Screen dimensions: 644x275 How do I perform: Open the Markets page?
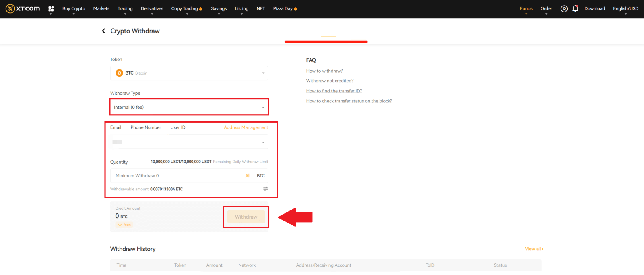[101, 8]
